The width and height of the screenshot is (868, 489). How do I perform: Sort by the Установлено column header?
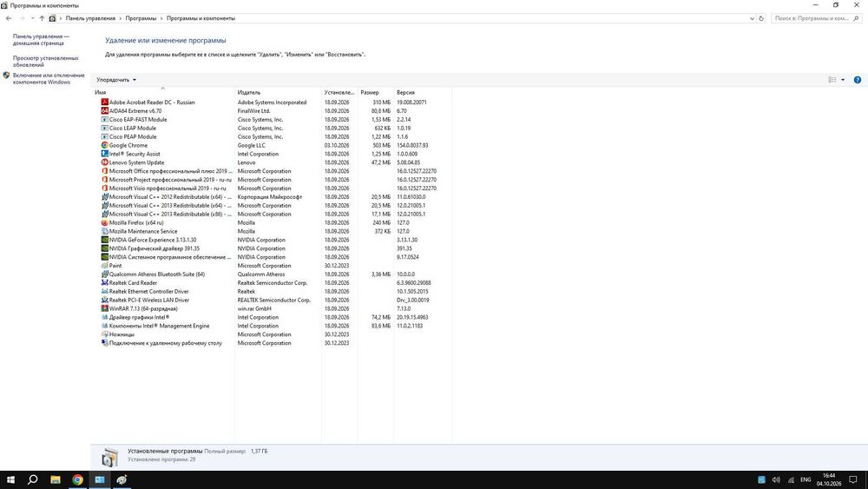pos(339,92)
